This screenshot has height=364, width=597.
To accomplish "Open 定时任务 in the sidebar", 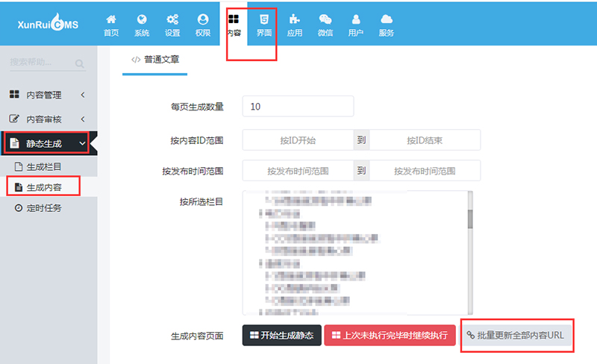I will coord(49,208).
